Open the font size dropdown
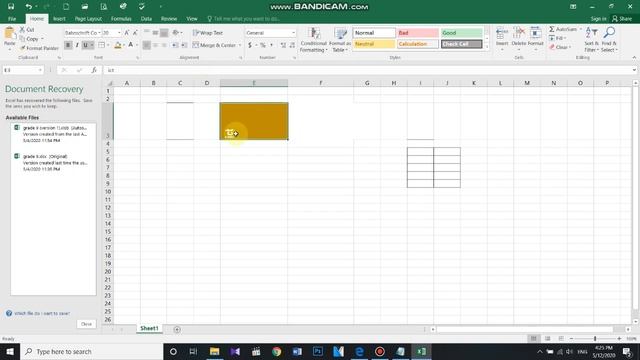 click(x=119, y=33)
